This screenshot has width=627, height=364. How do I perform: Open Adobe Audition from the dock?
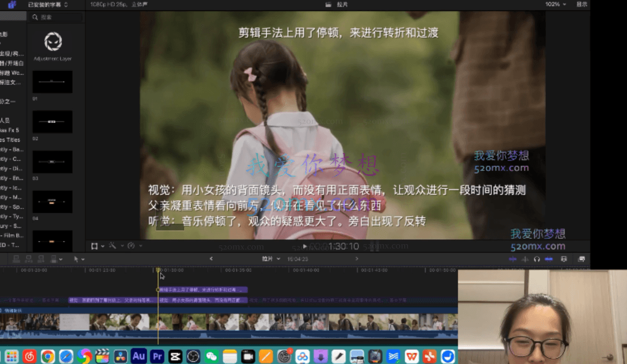pyautogui.click(x=138, y=356)
